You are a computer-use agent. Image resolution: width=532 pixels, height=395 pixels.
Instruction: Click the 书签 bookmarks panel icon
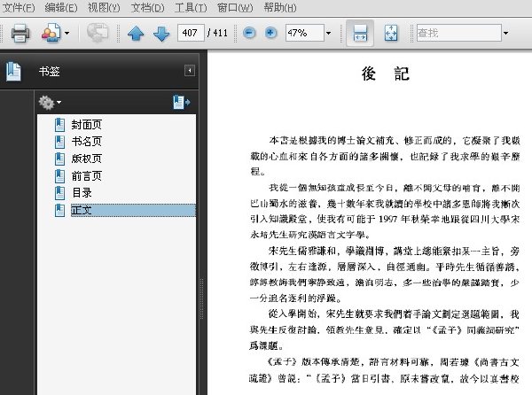(x=13, y=71)
